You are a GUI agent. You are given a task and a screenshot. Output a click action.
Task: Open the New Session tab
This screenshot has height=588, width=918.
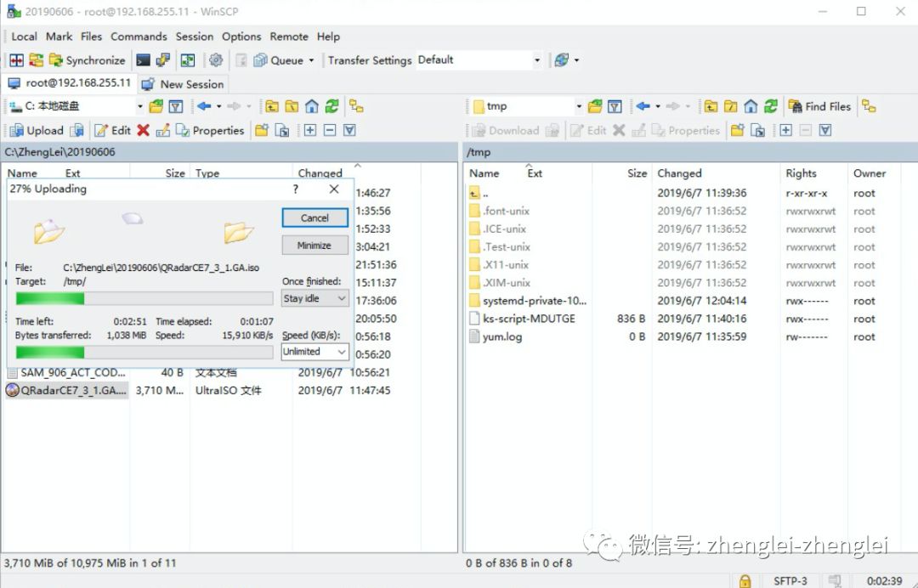tap(184, 84)
